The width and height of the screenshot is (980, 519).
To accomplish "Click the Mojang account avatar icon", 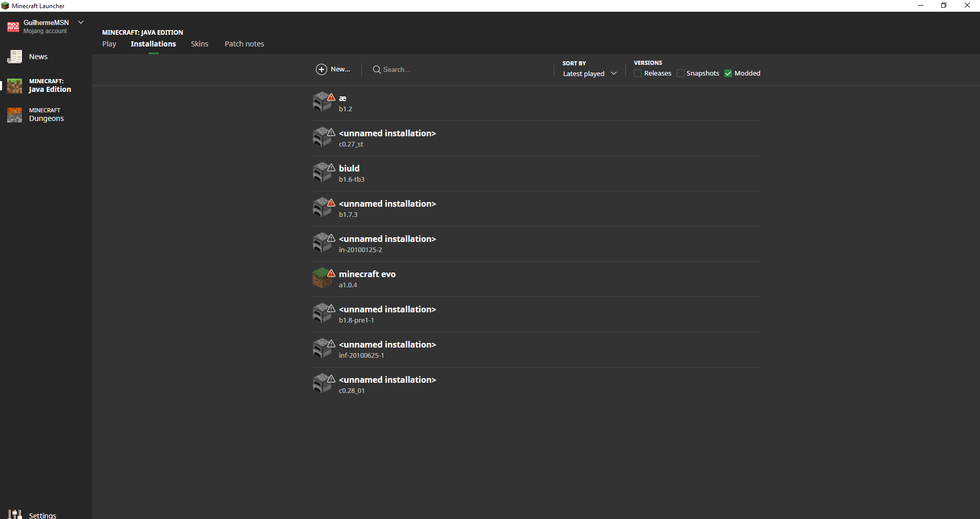I will pos(13,27).
